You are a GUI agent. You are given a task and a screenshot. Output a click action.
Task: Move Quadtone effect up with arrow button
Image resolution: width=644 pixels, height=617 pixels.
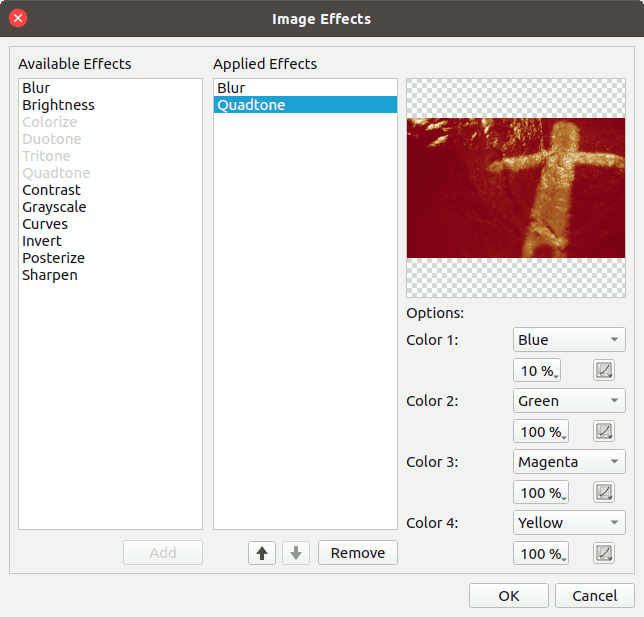(x=262, y=553)
